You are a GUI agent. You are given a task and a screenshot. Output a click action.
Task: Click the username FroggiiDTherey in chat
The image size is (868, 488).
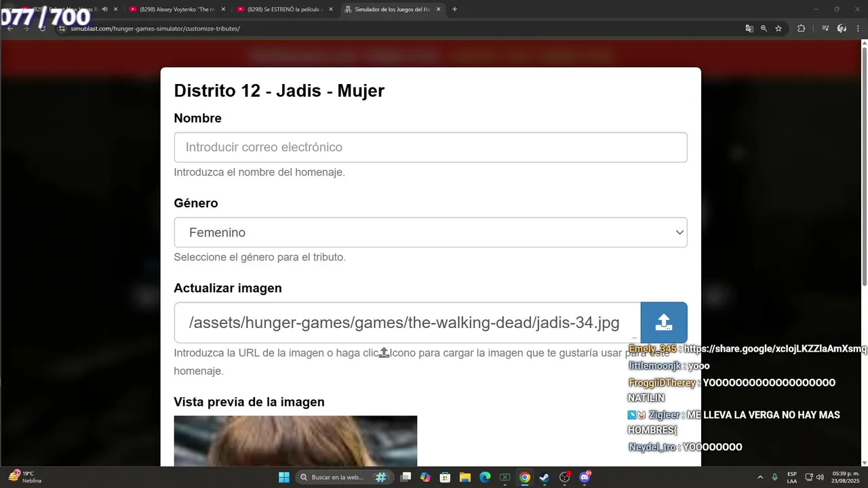(662, 383)
